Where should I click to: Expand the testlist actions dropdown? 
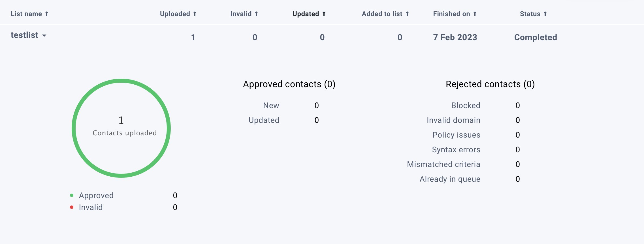(x=45, y=36)
